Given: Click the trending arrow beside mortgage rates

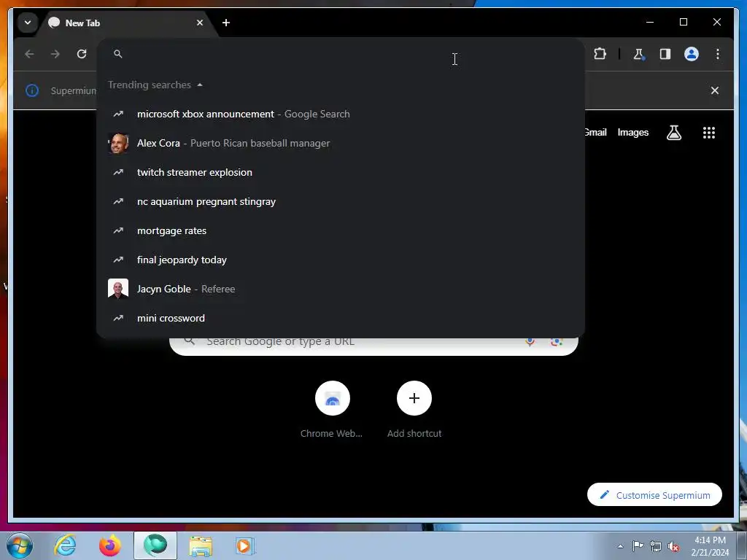Looking at the screenshot, I should pyautogui.click(x=118, y=230).
